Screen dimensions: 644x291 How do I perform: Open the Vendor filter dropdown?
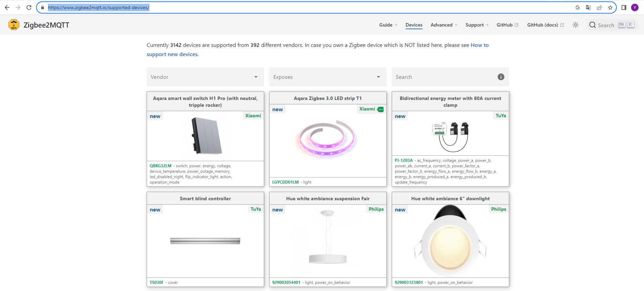(205, 77)
